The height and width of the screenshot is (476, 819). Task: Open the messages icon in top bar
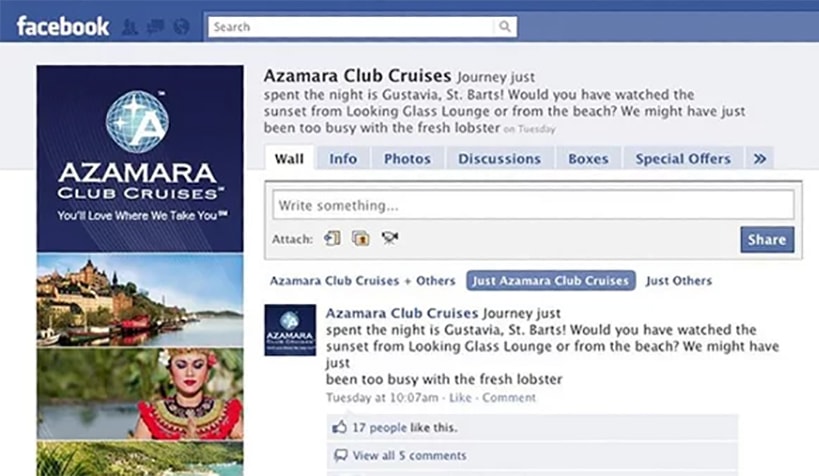click(156, 27)
